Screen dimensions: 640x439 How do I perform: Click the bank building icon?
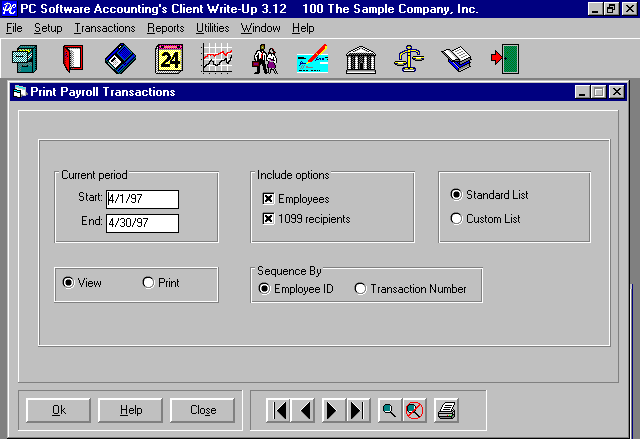tap(361, 60)
